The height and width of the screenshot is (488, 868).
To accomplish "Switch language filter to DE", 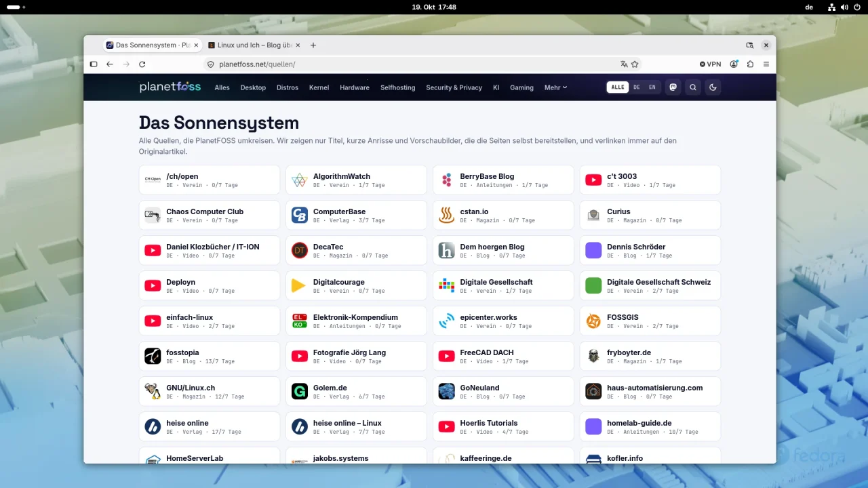I will 637,87.
